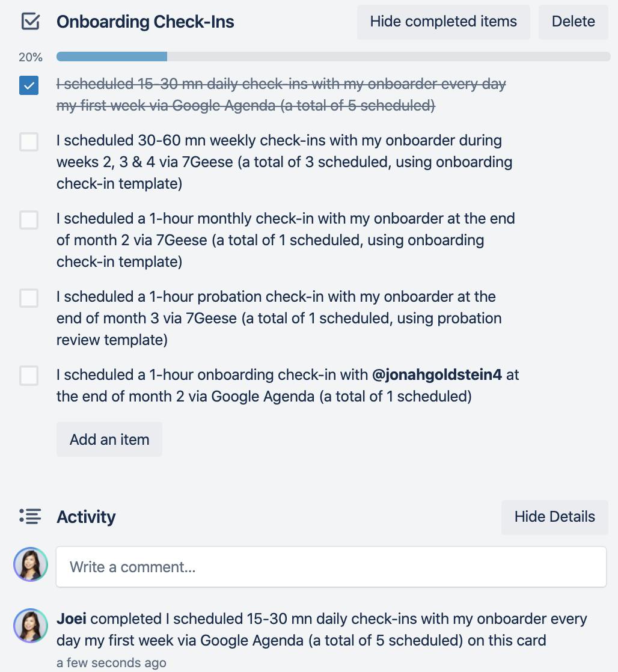Click the Hide Details button
The width and height of the screenshot is (618, 672).
pyautogui.click(x=554, y=517)
